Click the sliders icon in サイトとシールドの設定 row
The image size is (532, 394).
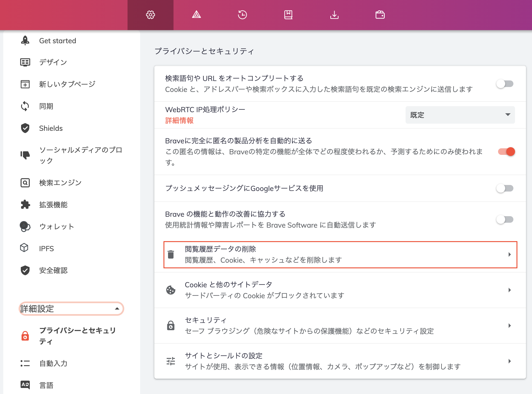(x=171, y=361)
